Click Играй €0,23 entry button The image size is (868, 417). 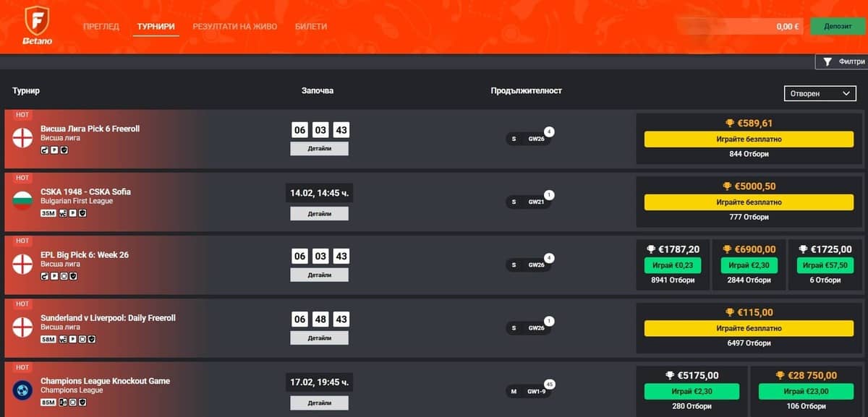pos(673,265)
